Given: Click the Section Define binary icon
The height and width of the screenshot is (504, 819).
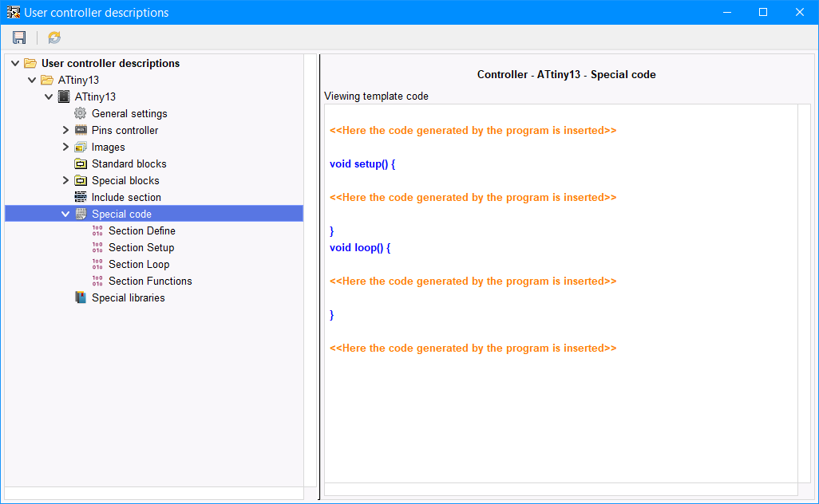Looking at the screenshot, I should pyautogui.click(x=97, y=230).
